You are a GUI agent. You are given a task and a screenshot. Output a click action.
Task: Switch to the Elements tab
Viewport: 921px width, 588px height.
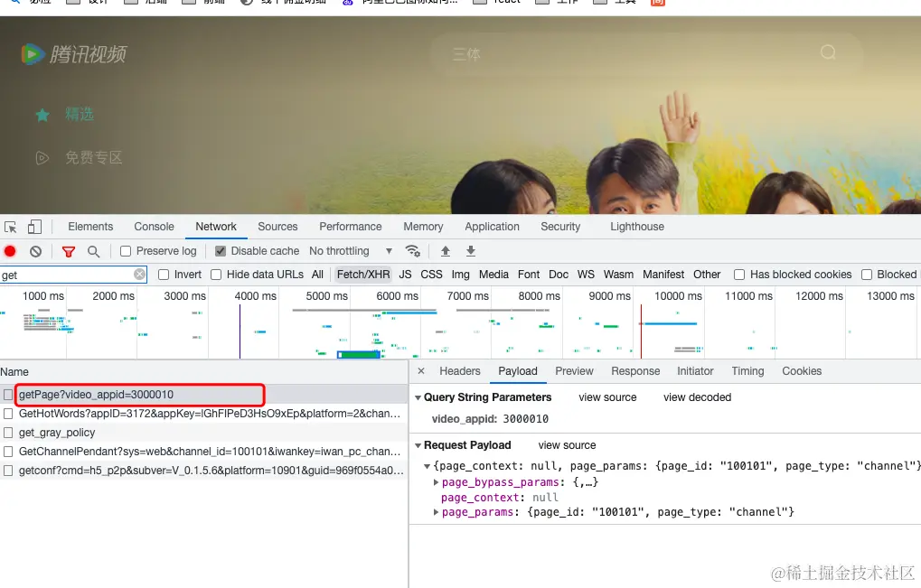(x=90, y=227)
